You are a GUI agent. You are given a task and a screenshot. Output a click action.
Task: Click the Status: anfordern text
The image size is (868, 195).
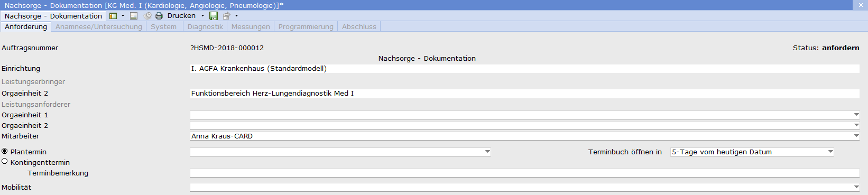coord(826,48)
